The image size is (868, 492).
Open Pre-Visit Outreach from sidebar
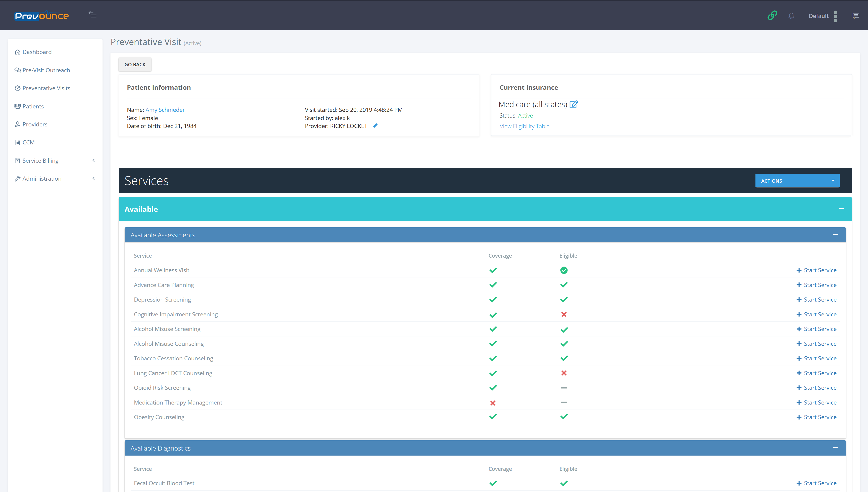pos(46,70)
